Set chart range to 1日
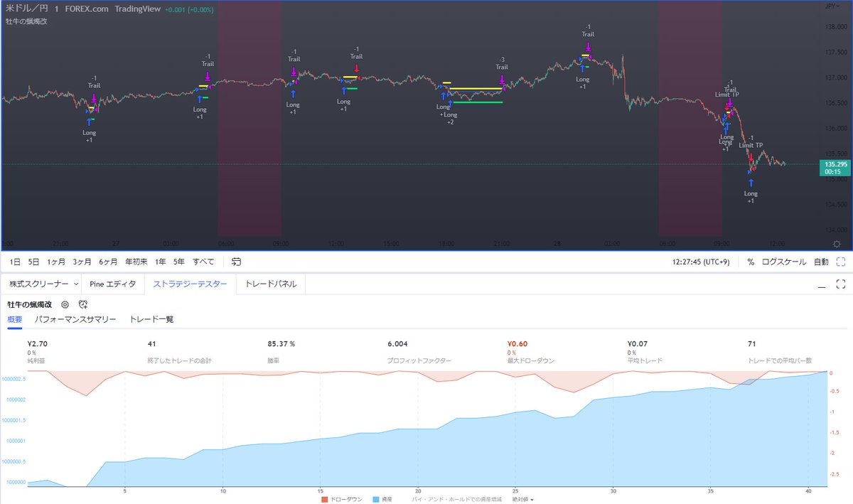Image resolution: width=853 pixels, height=504 pixels. 15,262
